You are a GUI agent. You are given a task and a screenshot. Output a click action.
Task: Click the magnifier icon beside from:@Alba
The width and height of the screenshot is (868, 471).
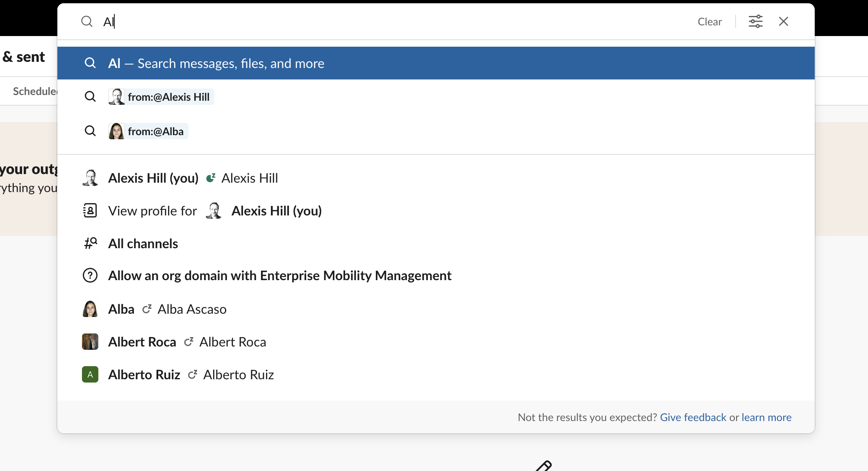pos(90,131)
